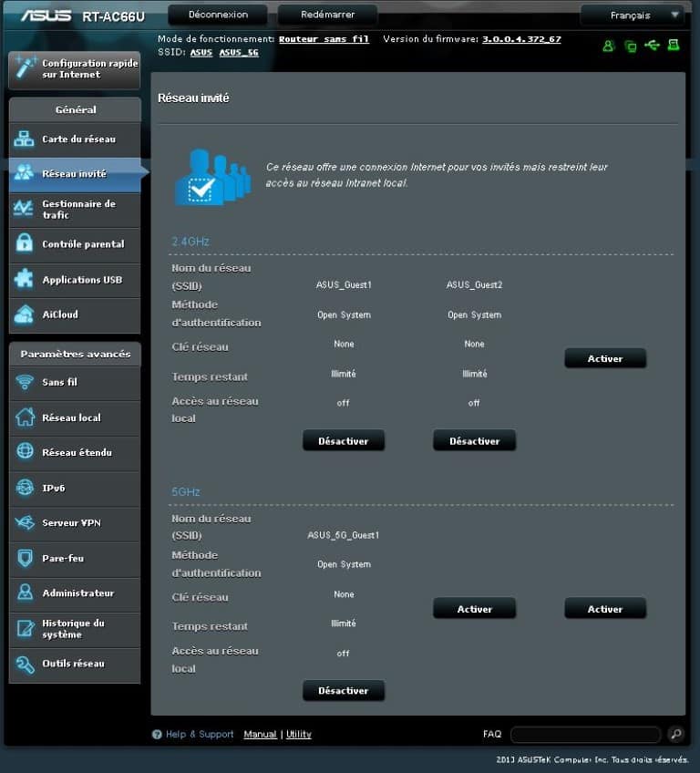Image resolution: width=700 pixels, height=773 pixels.
Task: Open Gestionnaire de trafic menu item
Action: pos(75,210)
